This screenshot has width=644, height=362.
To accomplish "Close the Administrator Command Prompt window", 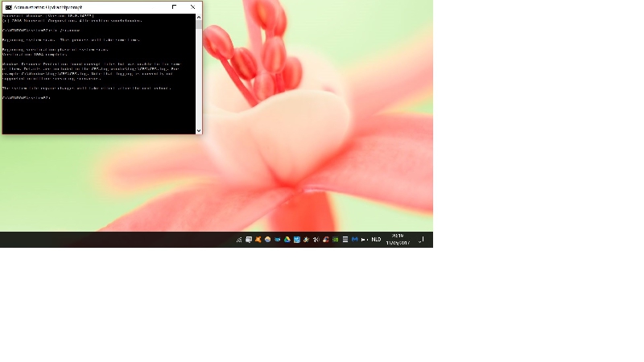I will point(193,7).
